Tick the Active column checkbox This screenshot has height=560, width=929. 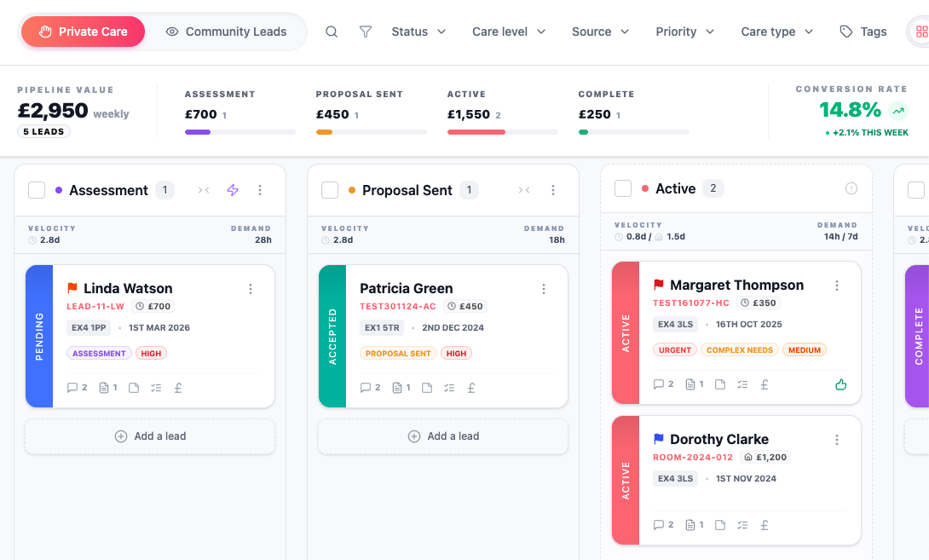point(623,188)
